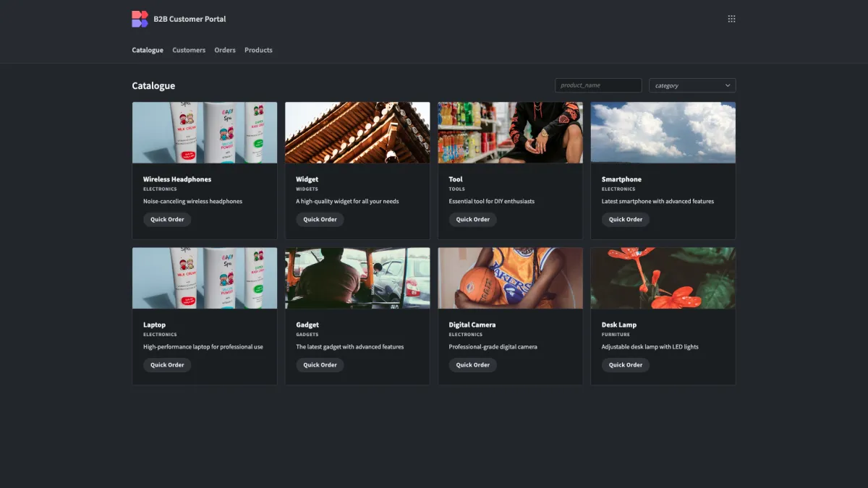The height and width of the screenshot is (488, 868).
Task: Click the Tool product store image
Action: (x=510, y=132)
